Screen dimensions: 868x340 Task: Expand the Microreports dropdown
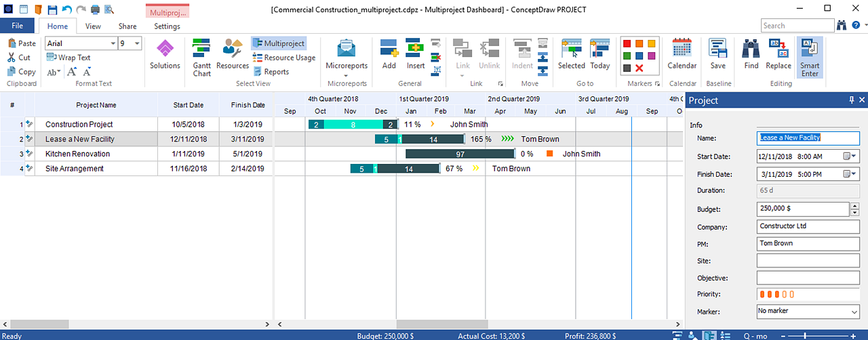click(x=347, y=75)
